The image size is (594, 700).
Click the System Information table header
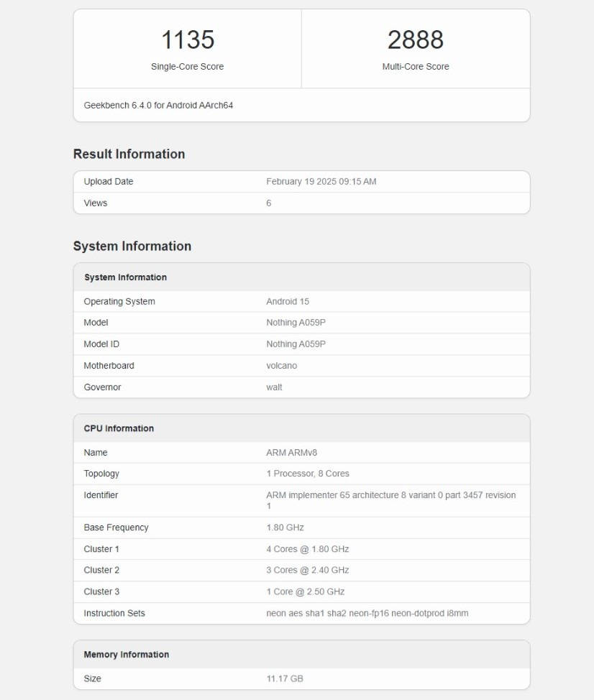point(125,277)
